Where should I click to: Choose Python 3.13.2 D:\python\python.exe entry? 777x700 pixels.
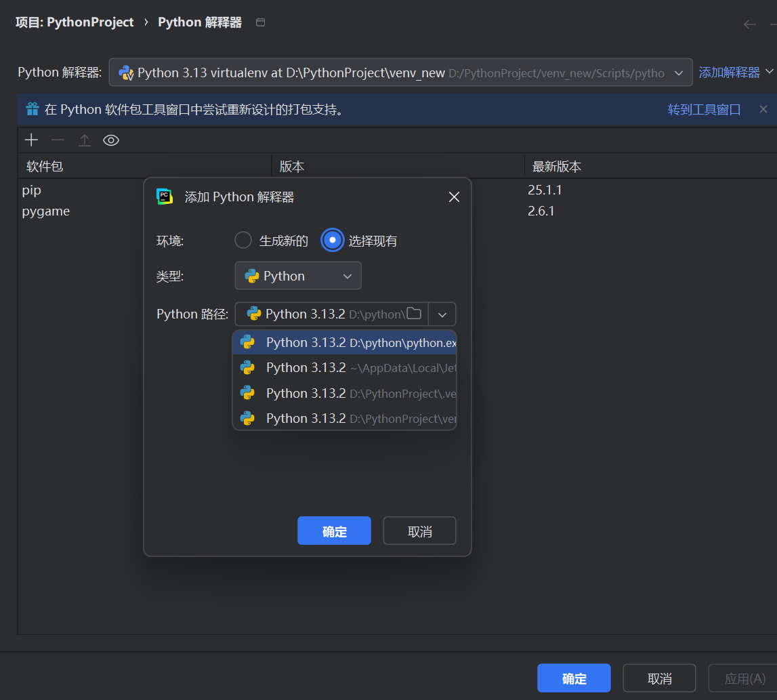tap(344, 343)
